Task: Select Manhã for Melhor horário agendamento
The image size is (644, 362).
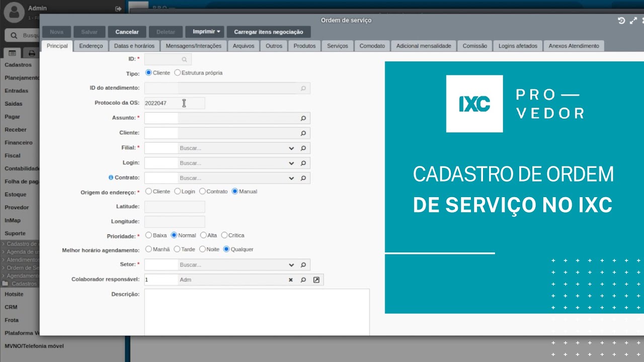Action: tap(148, 249)
